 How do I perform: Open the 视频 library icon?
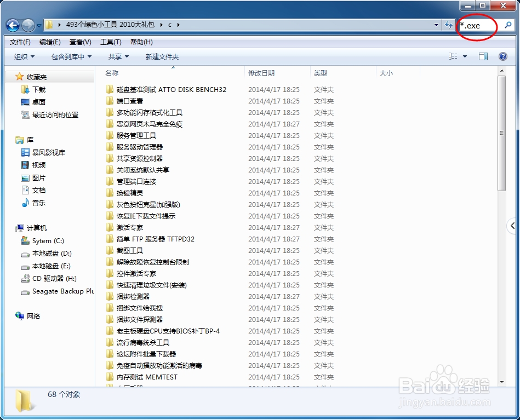[25, 165]
